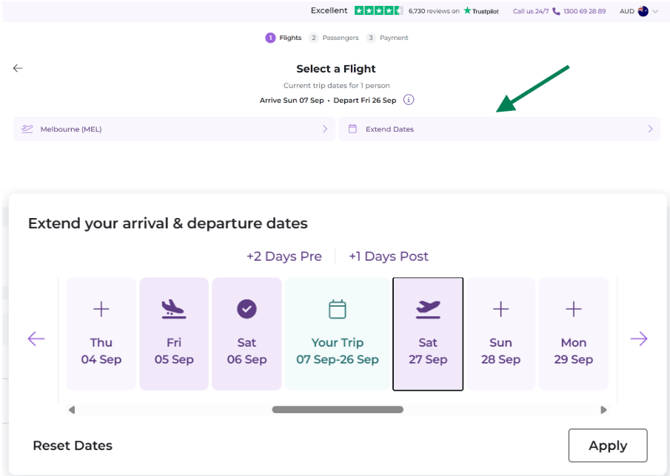The image size is (670, 476).
Task: Click the Apply button
Action: (608, 445)
